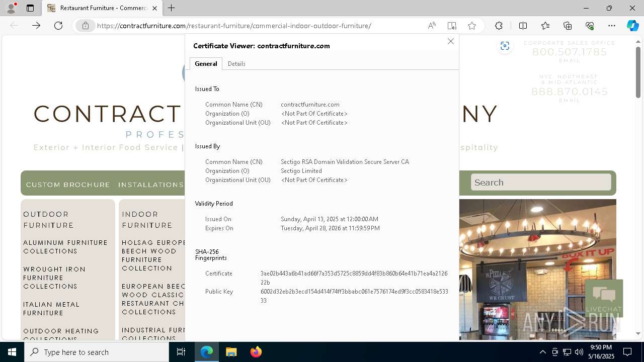Show hidden system tray icons
The height and width of the screenshot is (362, 644).
pyautogui.click(x=542, y=352)
